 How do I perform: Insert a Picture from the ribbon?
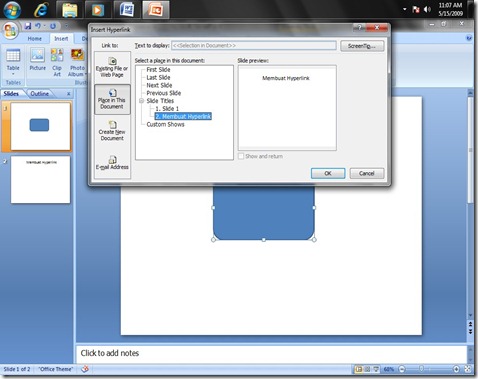click(x=37, y=59)
